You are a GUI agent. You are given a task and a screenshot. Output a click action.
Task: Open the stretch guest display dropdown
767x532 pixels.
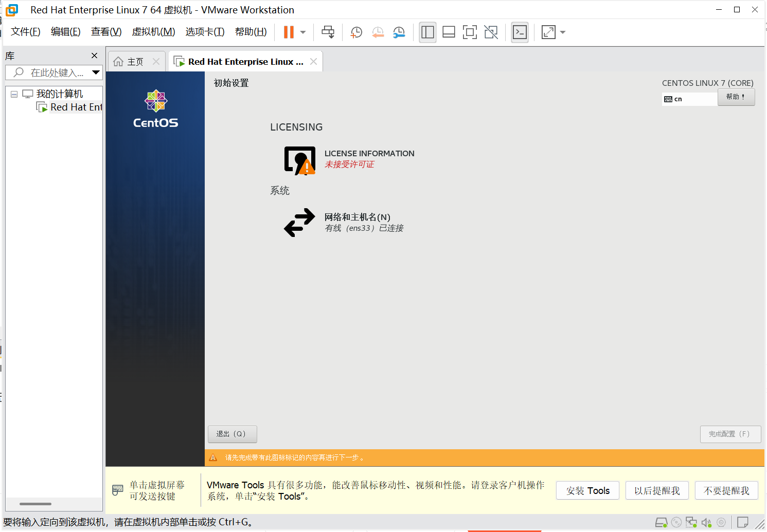(562, 32)
